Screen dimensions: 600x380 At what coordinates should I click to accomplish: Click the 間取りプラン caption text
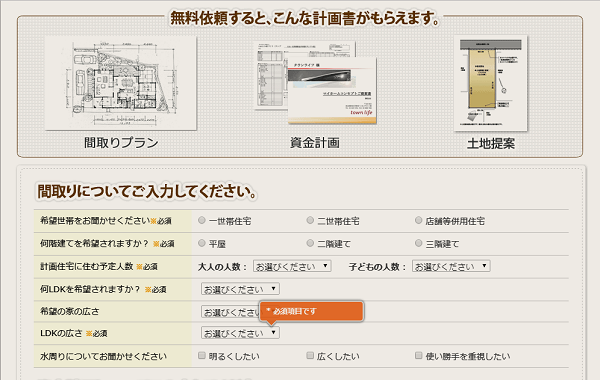pyautogui.click(x=121, y=143)
